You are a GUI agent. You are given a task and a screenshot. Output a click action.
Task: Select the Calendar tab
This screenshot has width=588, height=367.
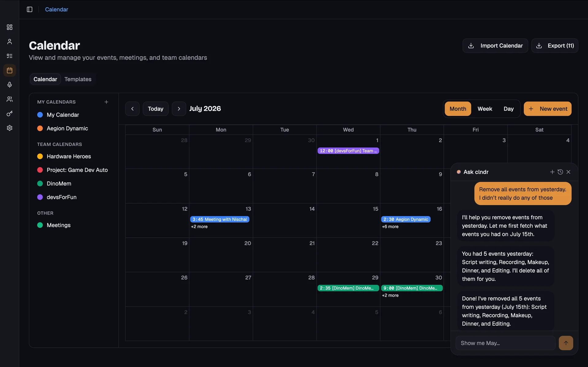[45, 79]
